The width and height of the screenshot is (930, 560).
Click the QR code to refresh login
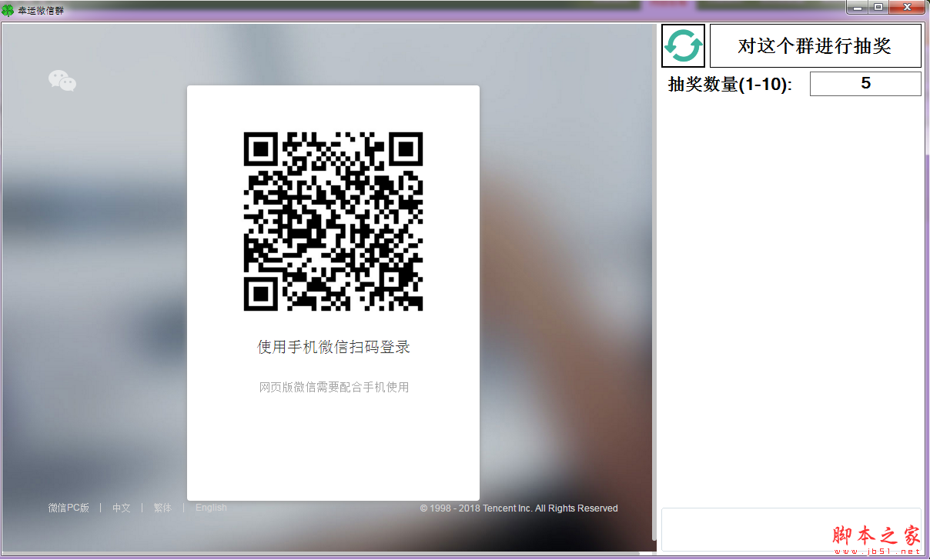(333, 222)
